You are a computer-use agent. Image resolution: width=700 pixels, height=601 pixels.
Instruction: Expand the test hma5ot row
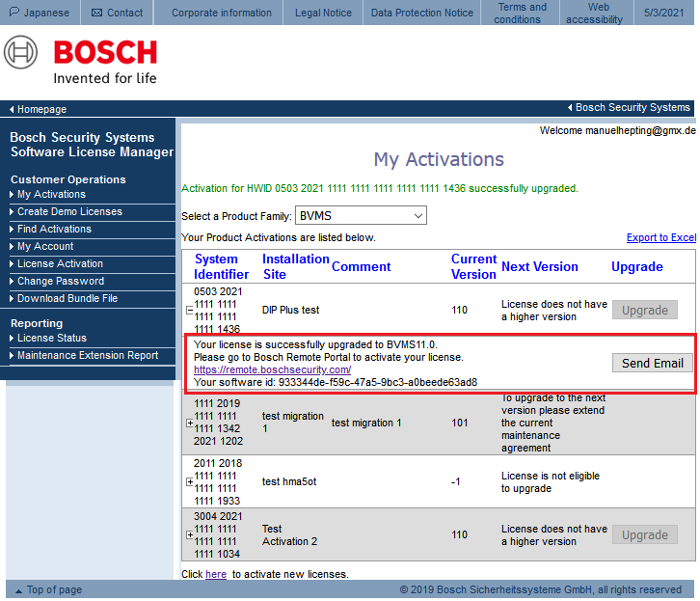click(189, 481)
